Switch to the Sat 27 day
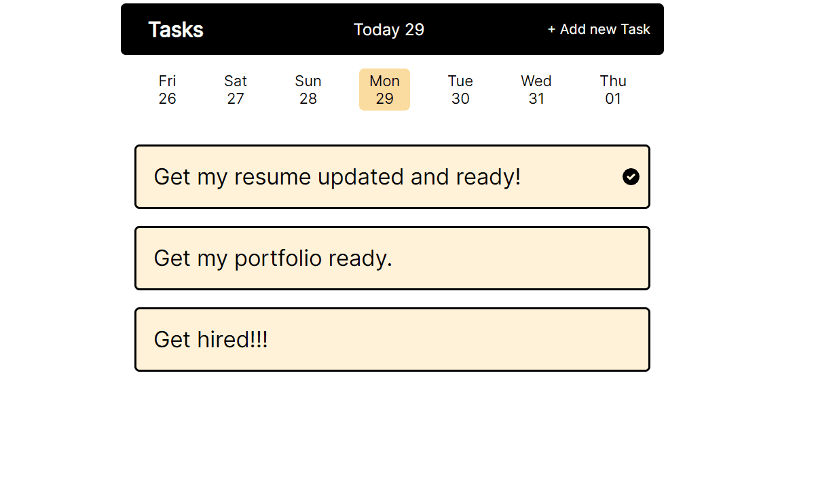The height and width of the screenshot is (504, 833). (236, 90)
